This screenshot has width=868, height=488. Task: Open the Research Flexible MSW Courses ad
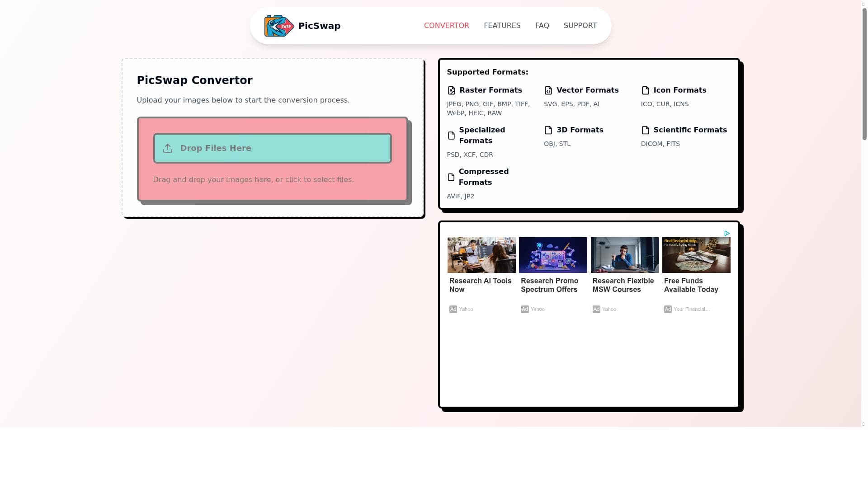[623, 285]
